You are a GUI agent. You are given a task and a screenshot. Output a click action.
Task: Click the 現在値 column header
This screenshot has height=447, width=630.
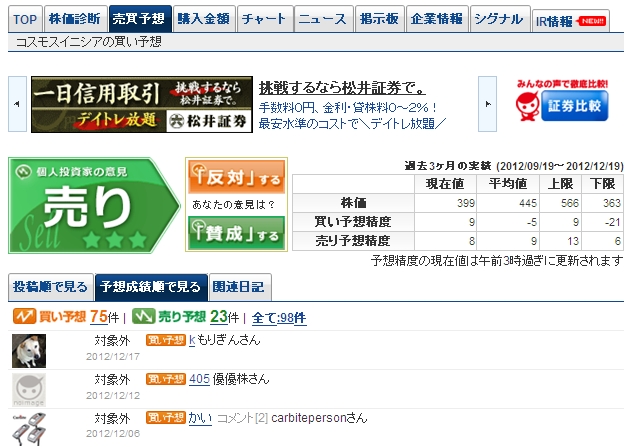pos(445,184)
